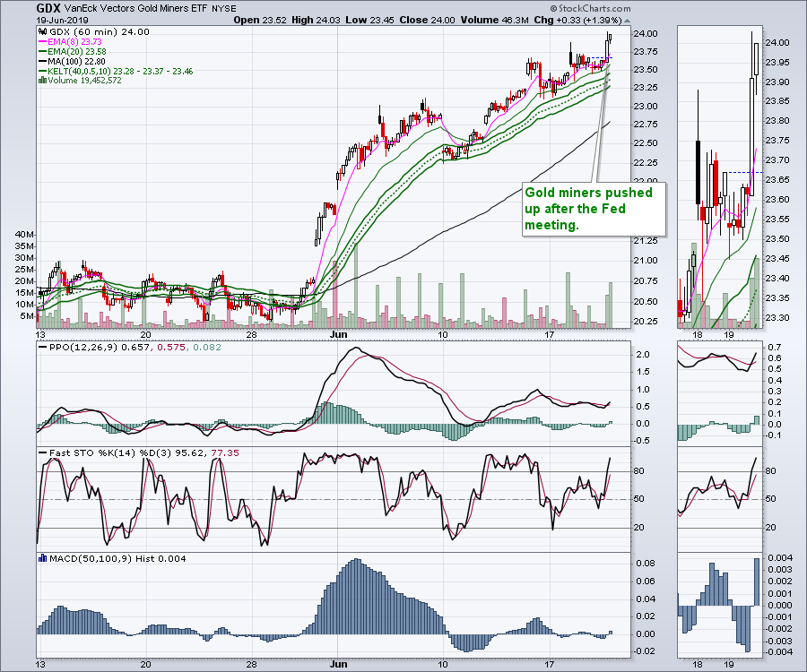Click the 23.95 label on zoom panel axis
The height and width of the screenshot is (672, 807).
(777, 62)
